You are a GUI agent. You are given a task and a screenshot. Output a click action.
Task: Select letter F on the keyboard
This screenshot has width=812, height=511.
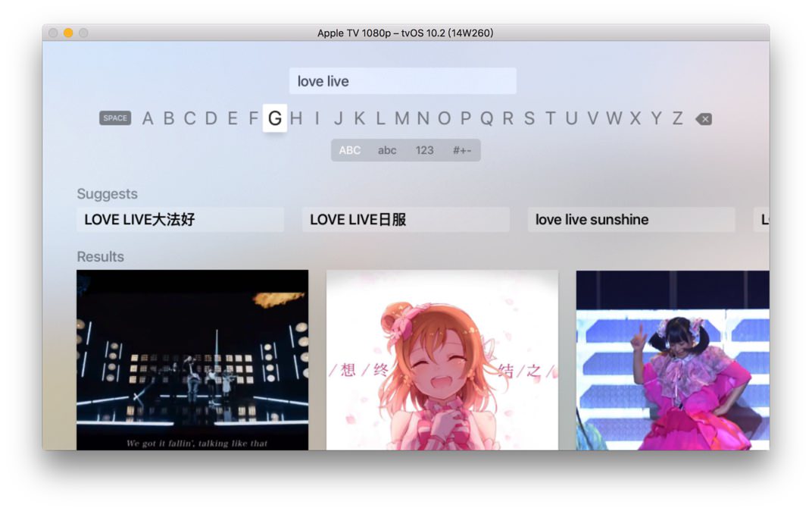click(x=253, y=119)
